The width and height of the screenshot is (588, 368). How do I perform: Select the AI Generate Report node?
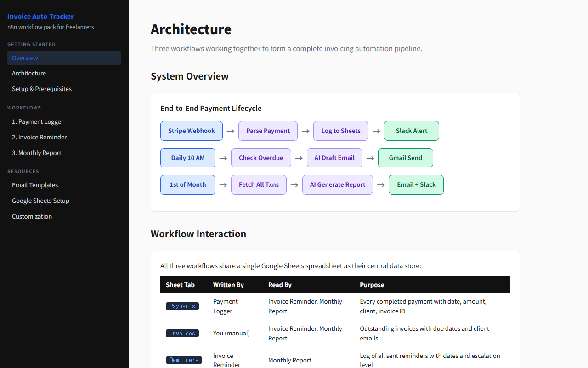click(x=338, y=185)
